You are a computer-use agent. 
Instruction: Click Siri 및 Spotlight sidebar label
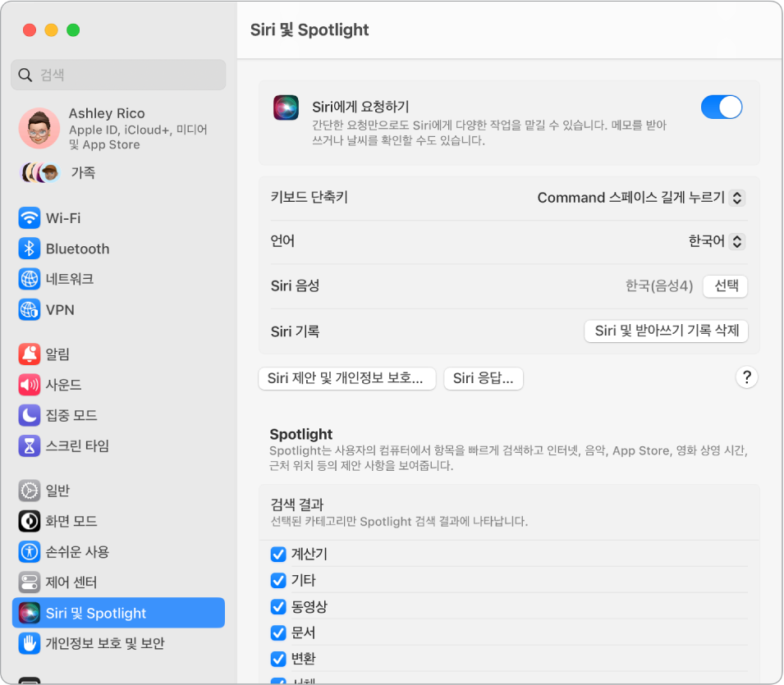click(96, 613)
